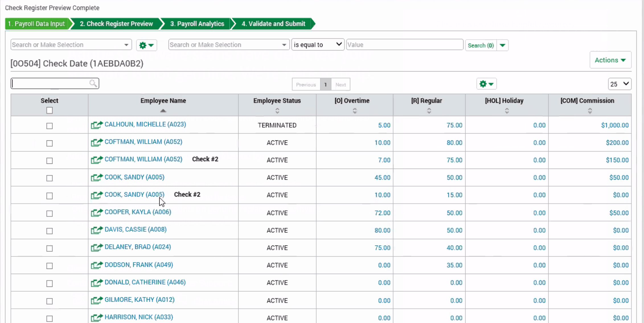Image resolution: width=644 pixels, height=323 pixels.
Task: Open detail icon beside DONALD, CATHERINE (A046)
Action: tap(97, 283)
